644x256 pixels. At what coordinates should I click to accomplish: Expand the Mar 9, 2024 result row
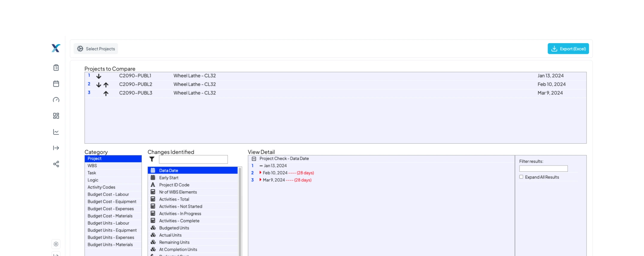(x=260, y=180)
